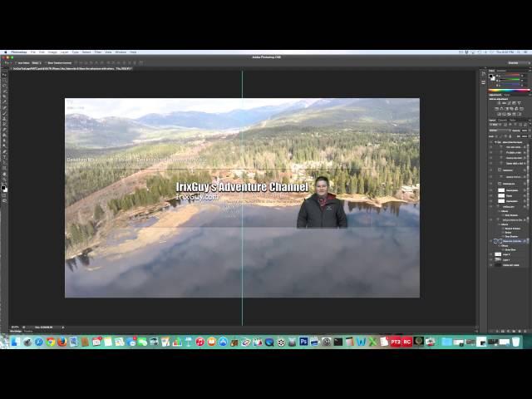This screenshot has height=399, width=532.
Task: Open the Trash in the Dock
Action: pos(515,342)
